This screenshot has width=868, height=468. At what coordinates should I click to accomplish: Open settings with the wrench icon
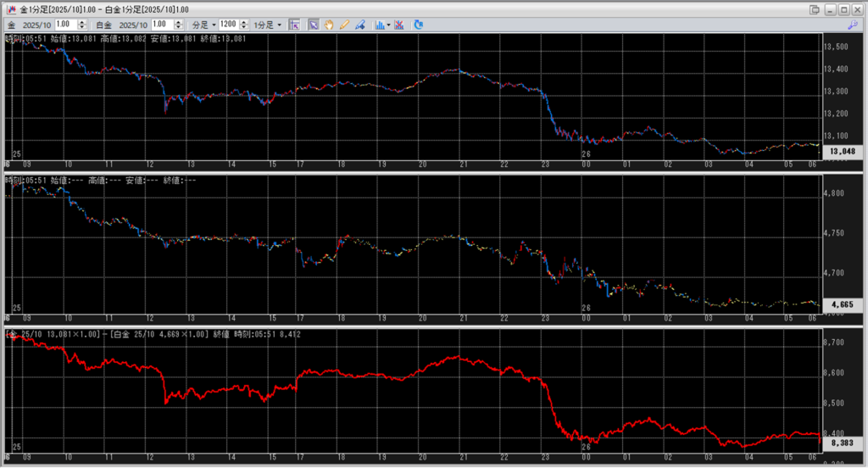point(853,25)
